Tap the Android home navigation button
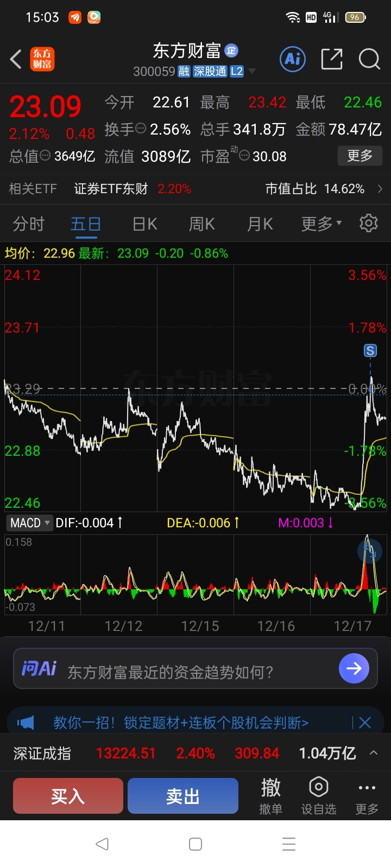This screenshot has height=868, width=391. (195, 844)
